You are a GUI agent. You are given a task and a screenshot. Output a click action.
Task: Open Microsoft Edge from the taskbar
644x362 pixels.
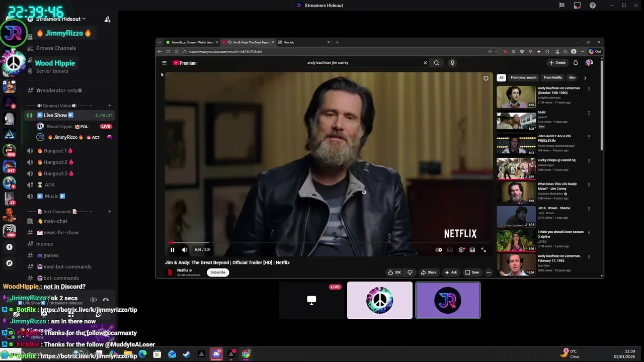coord(143,354)
